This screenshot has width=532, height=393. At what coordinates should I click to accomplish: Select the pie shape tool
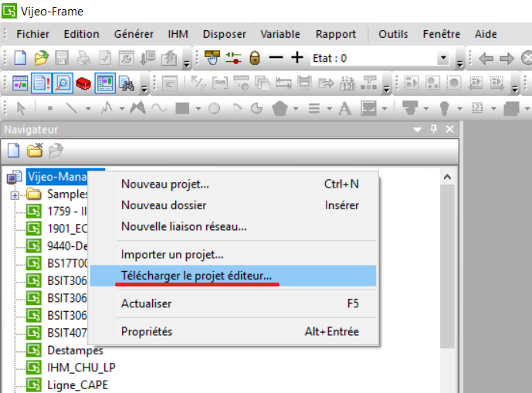coord(257,109)
